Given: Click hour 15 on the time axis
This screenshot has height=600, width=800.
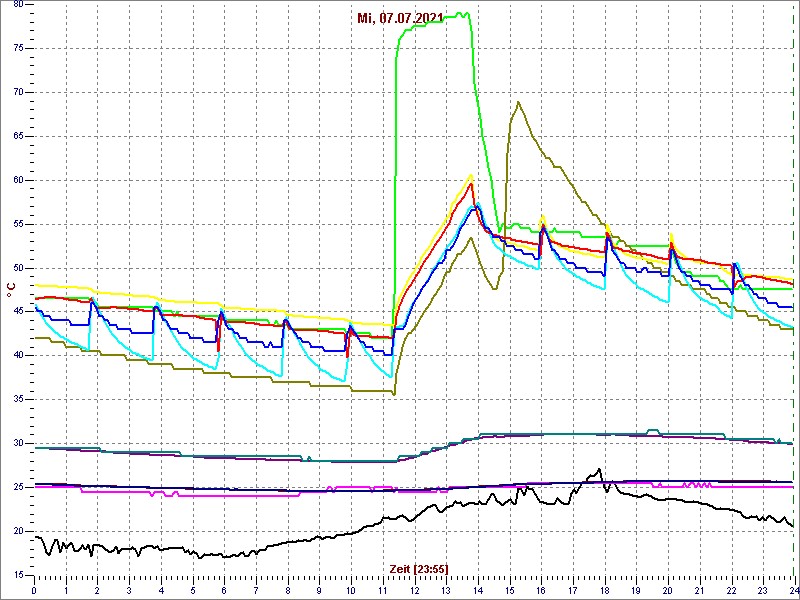Looking at the screenshot, I should [509, 590].
